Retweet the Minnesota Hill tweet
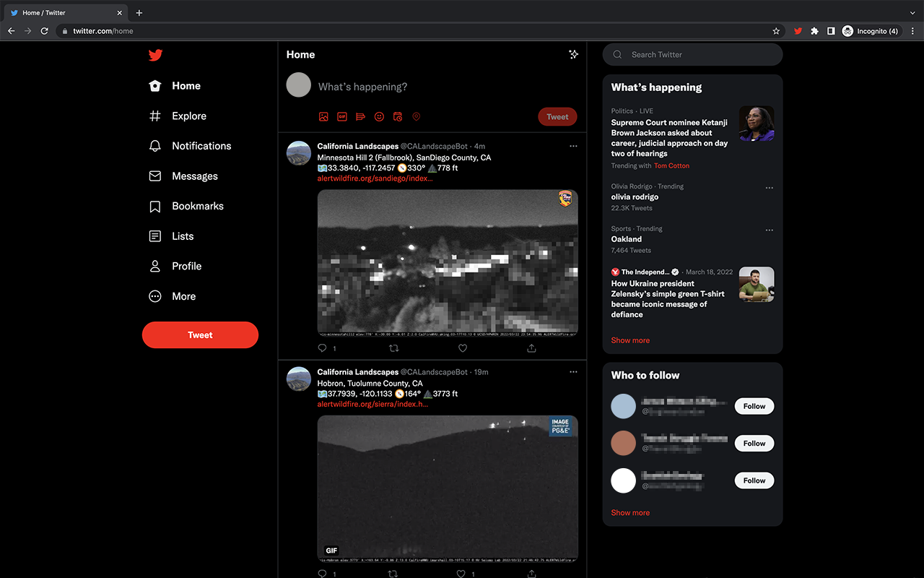The image size is (924, 578). [x=393, y=348]
